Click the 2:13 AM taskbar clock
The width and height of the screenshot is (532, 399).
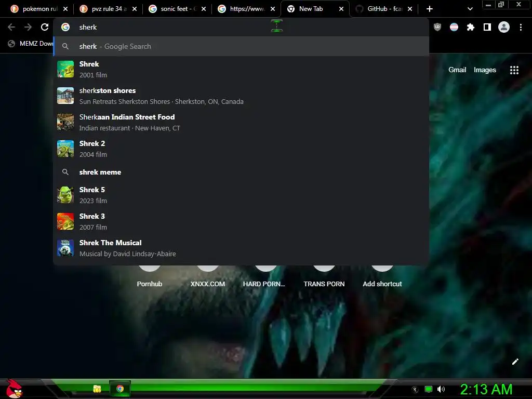coord(486,389)
